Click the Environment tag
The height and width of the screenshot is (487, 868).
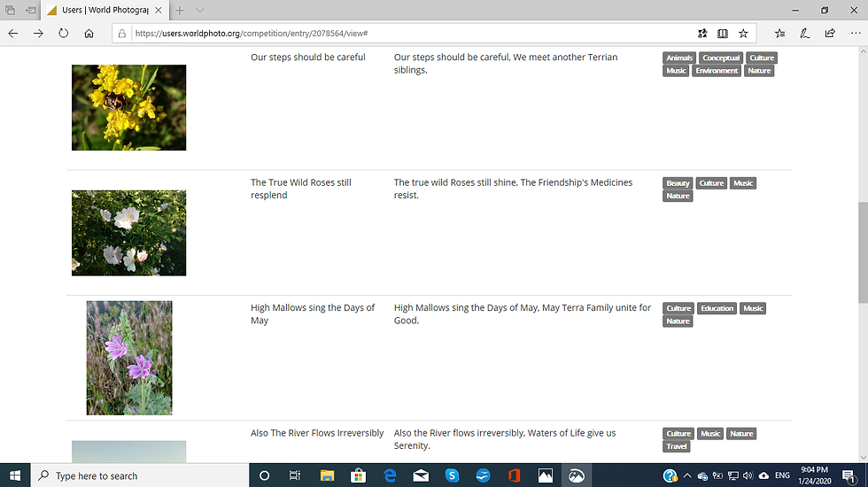coord(717,70)
